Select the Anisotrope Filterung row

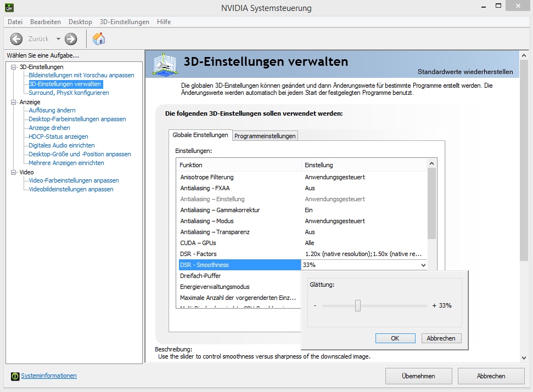click(302, 177)
